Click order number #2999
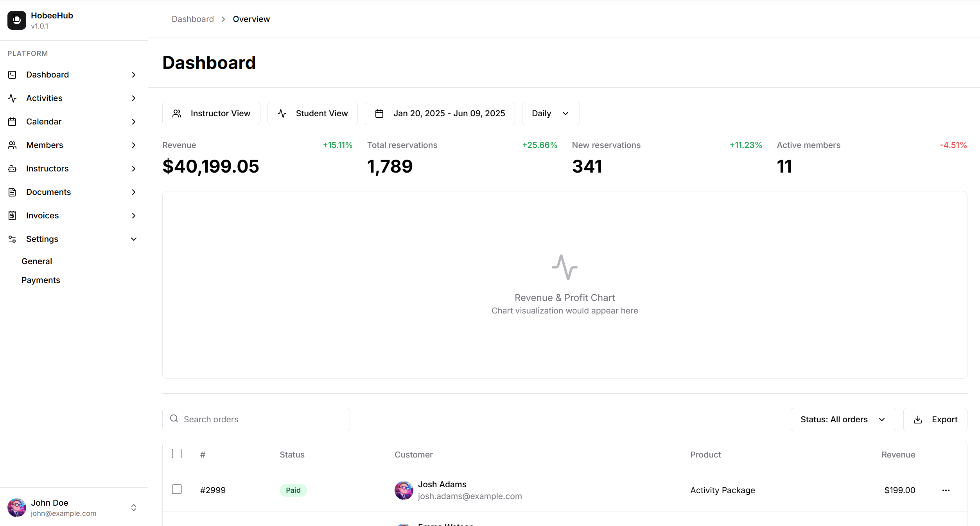980x526 pixels. tap(213, 490)
